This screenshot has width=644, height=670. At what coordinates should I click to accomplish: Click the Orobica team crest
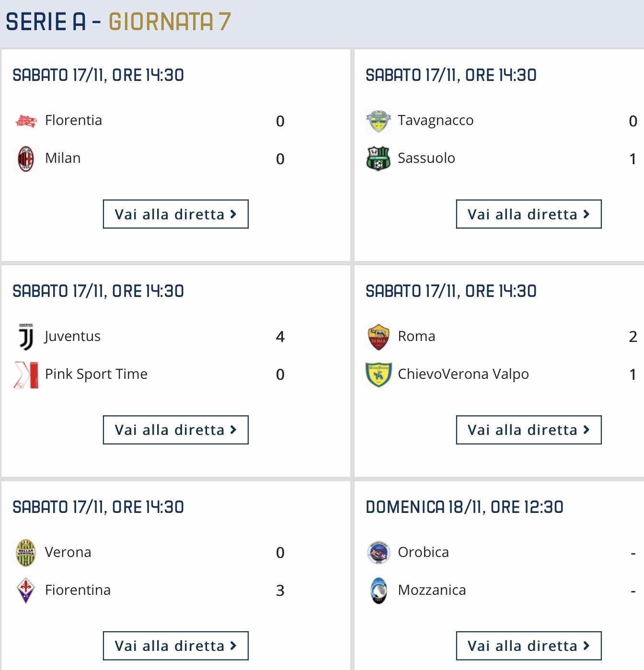point(379,553)
